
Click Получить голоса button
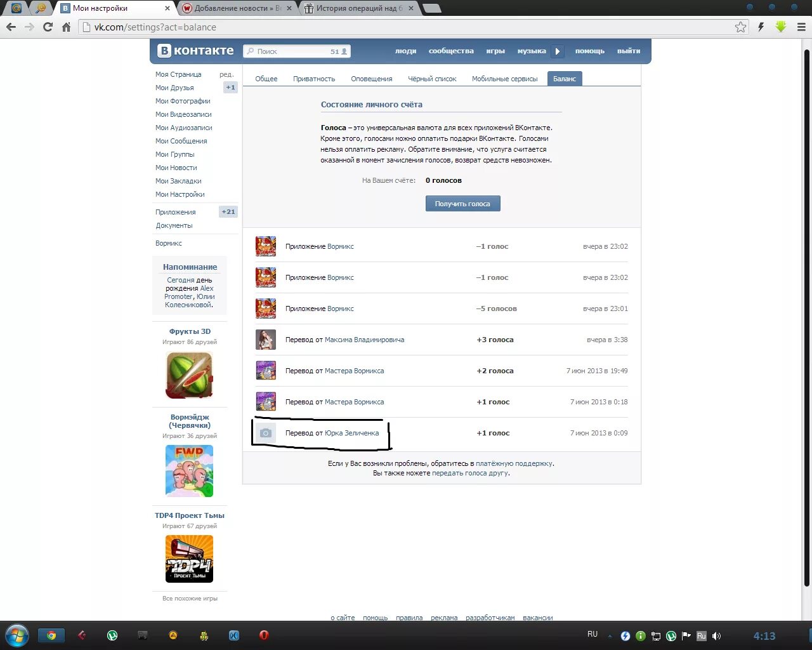(462, 204)
